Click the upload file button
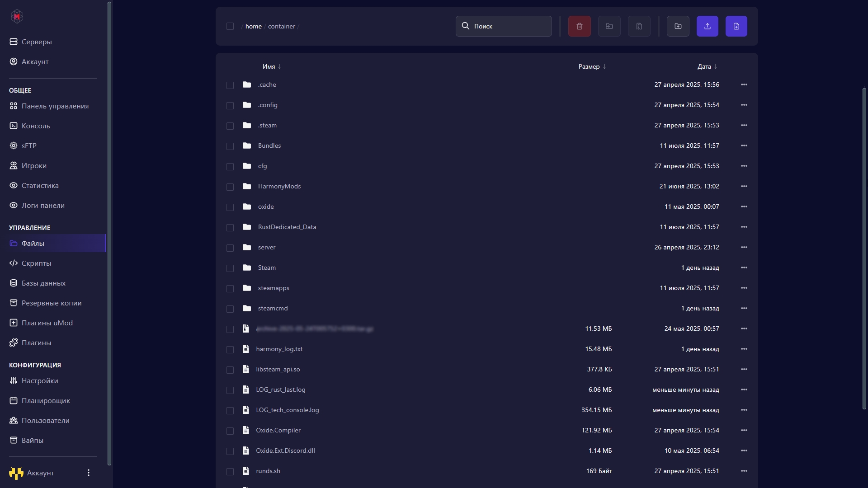This screenshot has height=488, width=868. (707, 26)
